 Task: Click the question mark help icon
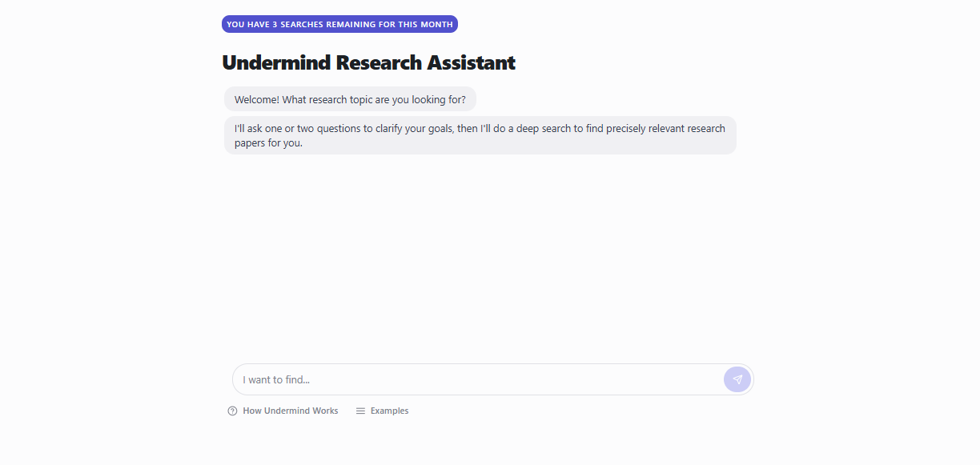232,411
